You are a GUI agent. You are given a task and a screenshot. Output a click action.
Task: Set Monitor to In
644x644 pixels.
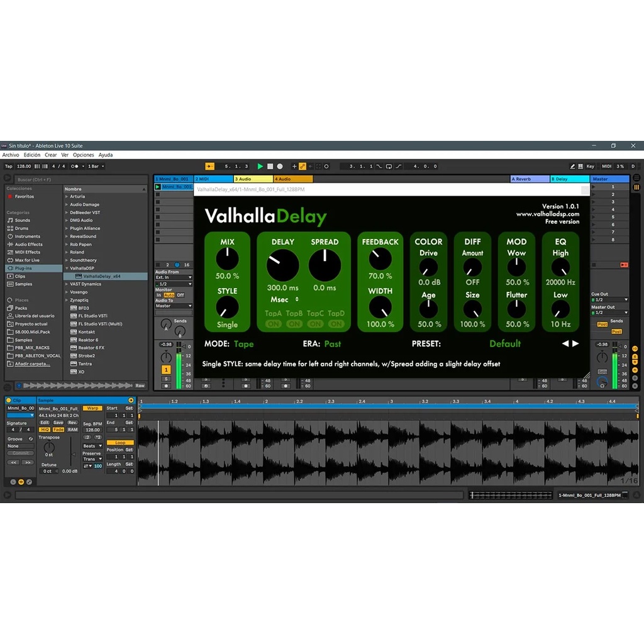click(159, 296)
